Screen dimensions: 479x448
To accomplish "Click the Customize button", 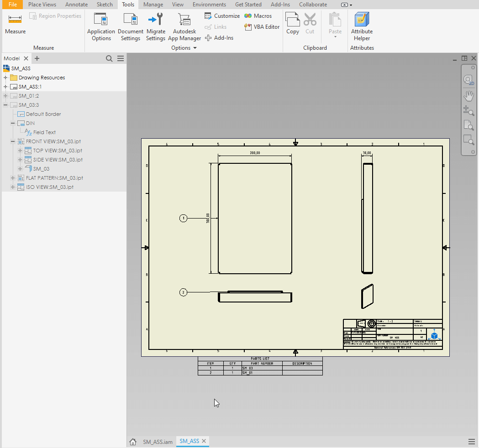I will (x=222, y=16).
